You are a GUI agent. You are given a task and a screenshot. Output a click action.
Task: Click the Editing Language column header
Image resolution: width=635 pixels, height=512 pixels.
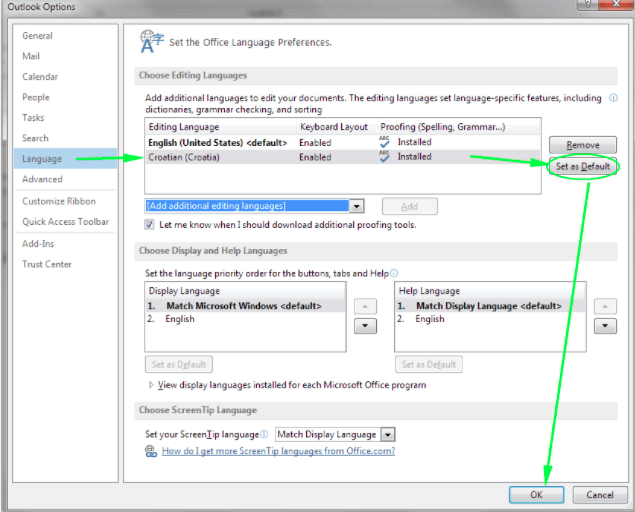point(221,127)
